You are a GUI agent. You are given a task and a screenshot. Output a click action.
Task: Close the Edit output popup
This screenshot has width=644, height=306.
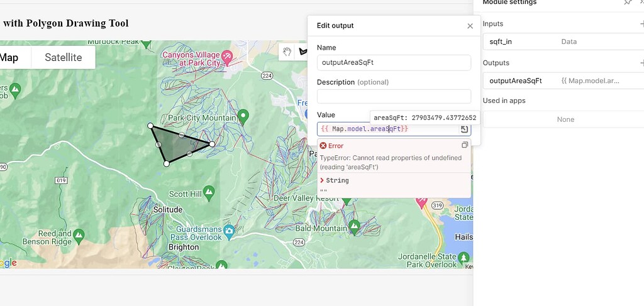click(470, 26)
